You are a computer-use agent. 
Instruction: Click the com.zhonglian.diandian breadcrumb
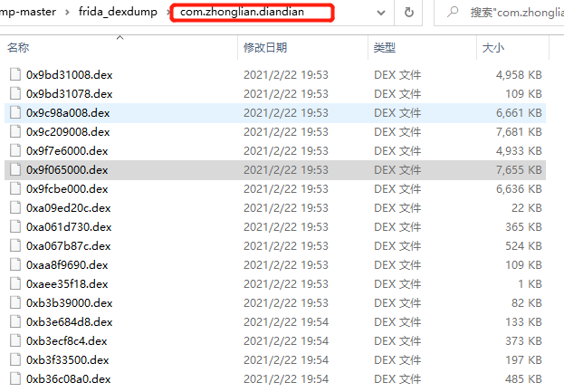(242, 12)
